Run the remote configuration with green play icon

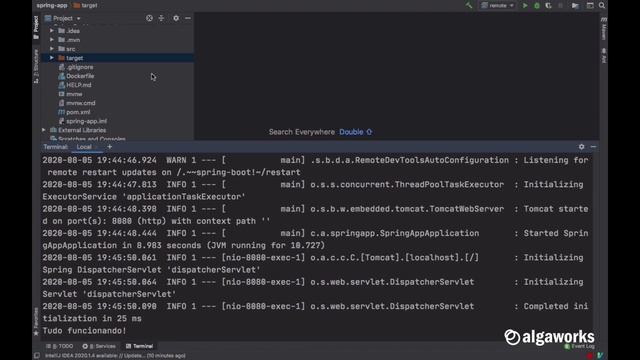[x=525, y=5]
